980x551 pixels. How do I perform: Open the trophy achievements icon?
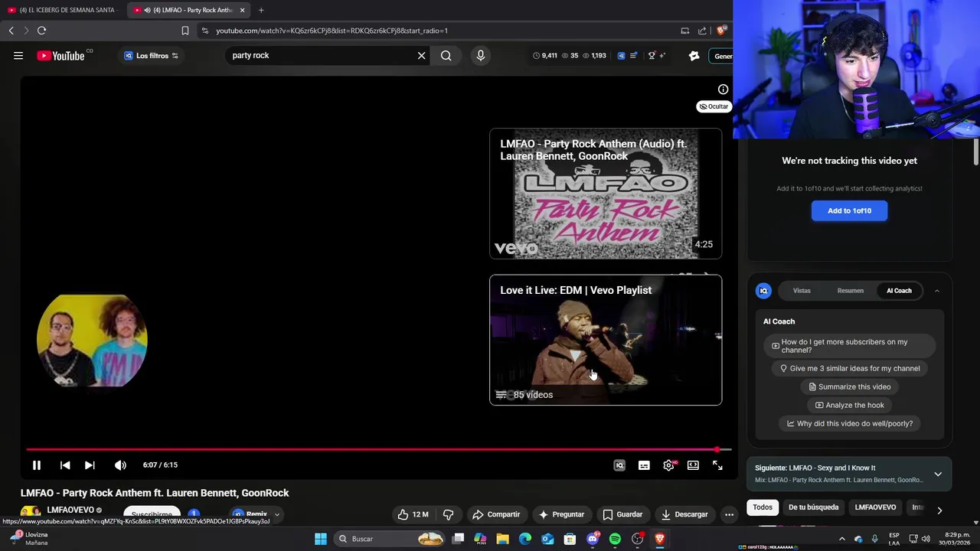(x=652, y=55)
